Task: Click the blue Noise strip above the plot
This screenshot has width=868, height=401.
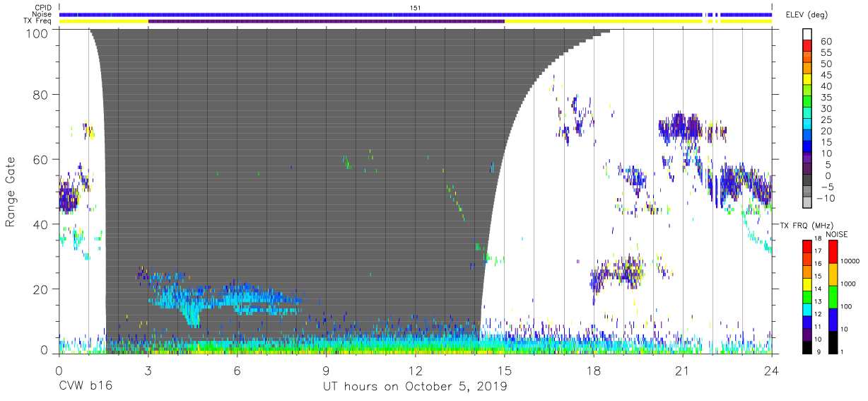Action: [x=416, y=14]
